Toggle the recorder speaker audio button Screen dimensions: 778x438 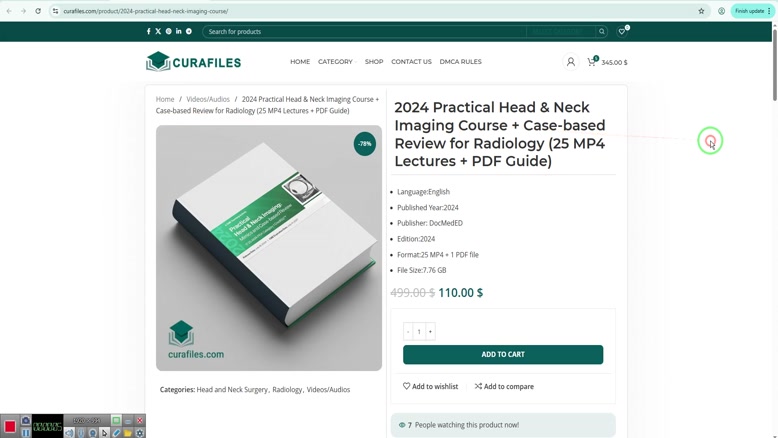pyautogui.click(x=69, y=433)
